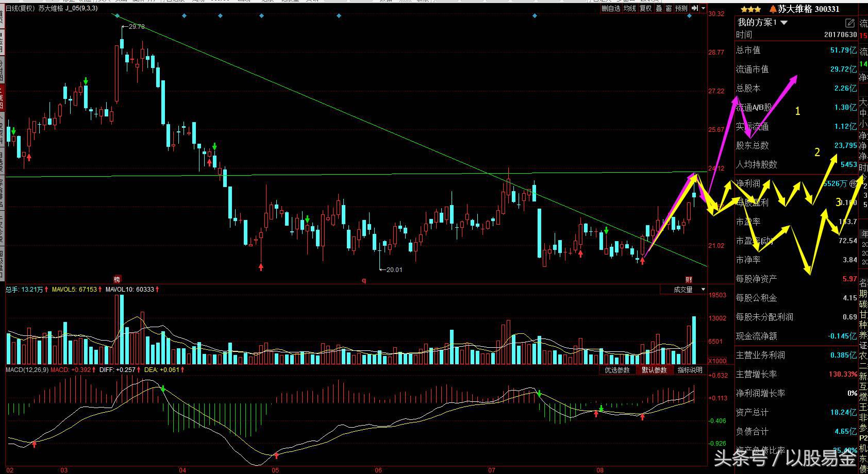868x474 pixels.
Task: Click the 日线(复权) period label
Action: (21, 8)
